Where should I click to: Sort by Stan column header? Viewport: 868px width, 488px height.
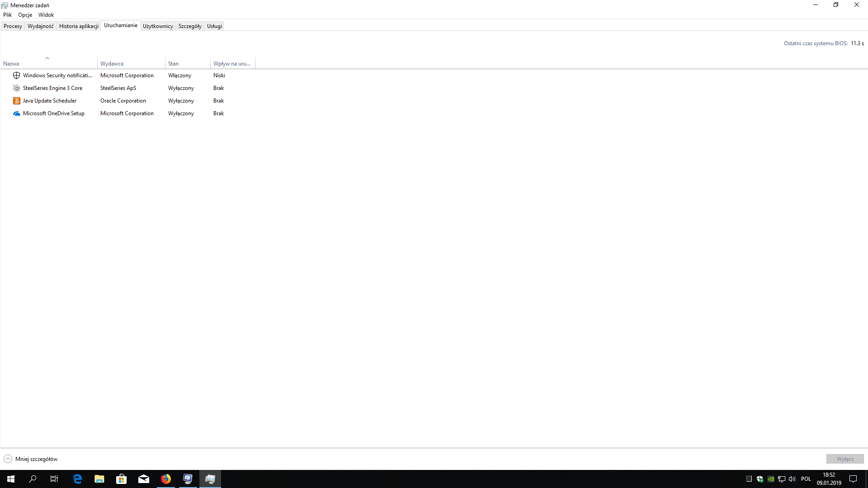click(188, 64)
